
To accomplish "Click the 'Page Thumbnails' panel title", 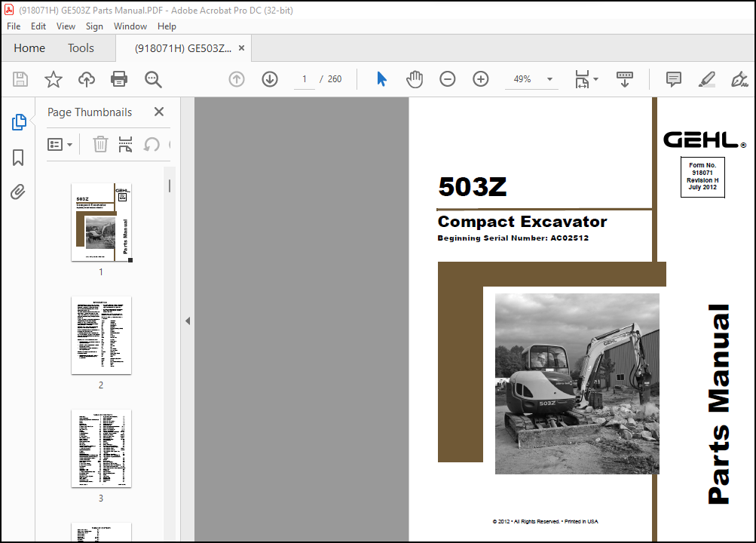I will (x=90, y=112).
